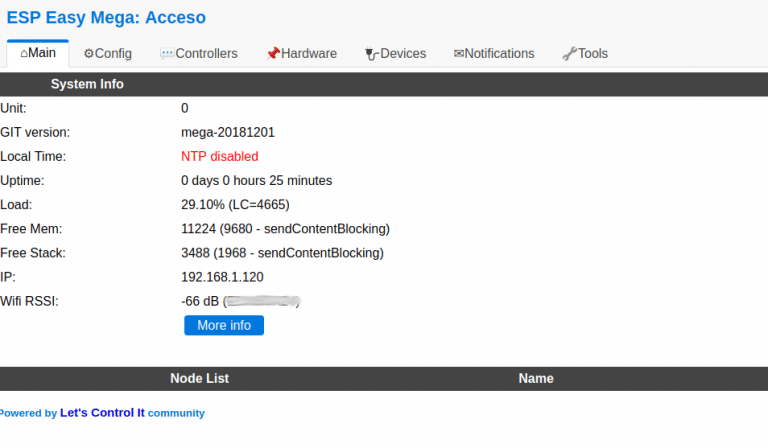The image size is (768, 448).
Task: Open the Controllers tab label
Action: point(206,54)
